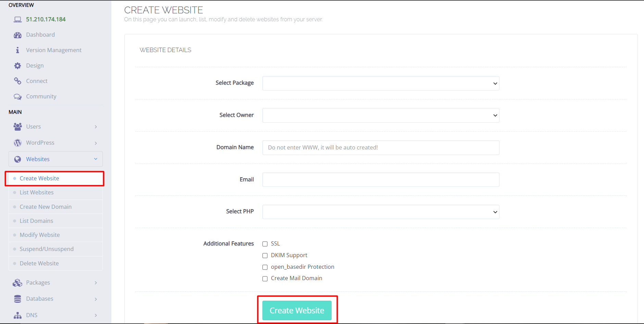Screen dimensions: 644x324
Task: Click the Connect link icon
Action: (x=17, y=81)
